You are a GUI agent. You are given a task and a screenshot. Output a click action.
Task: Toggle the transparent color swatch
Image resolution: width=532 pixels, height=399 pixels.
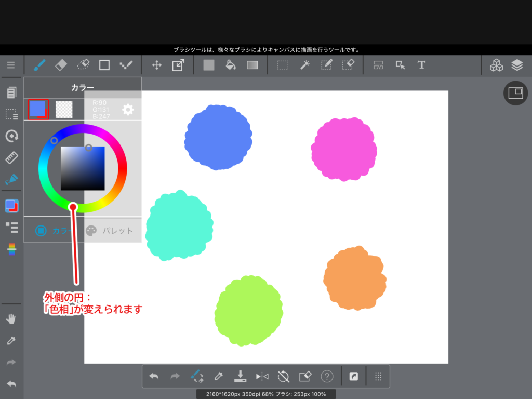(x=64, y=110)
